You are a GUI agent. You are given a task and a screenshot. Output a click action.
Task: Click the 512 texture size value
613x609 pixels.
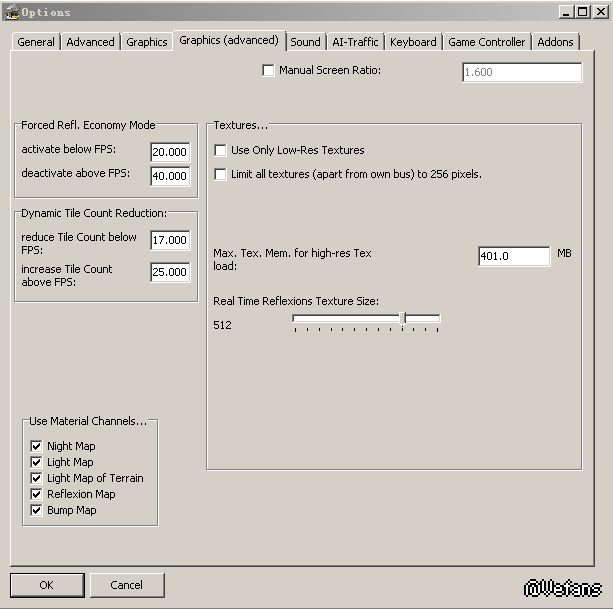pos(222,325)
